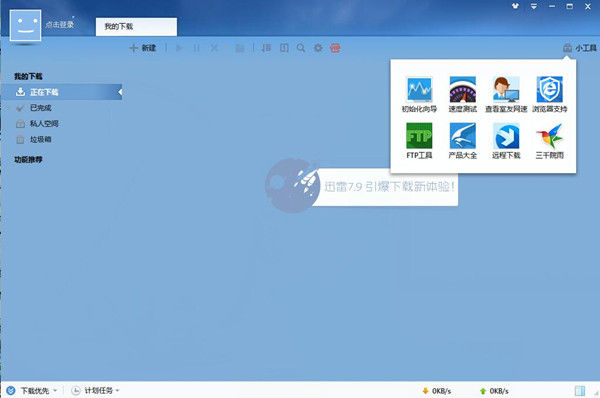Click the user avatar picture
This screenshot has height=398, width=600.
point(25,25)
